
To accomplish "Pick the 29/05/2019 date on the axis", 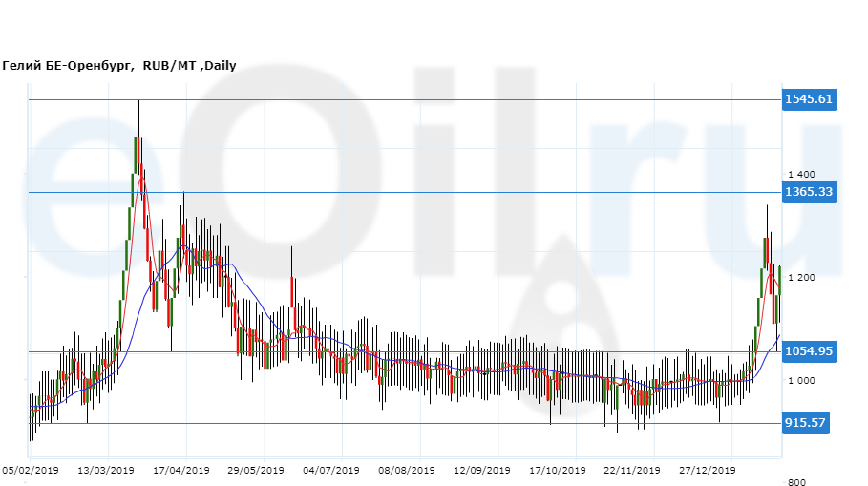I will point(256,471).
